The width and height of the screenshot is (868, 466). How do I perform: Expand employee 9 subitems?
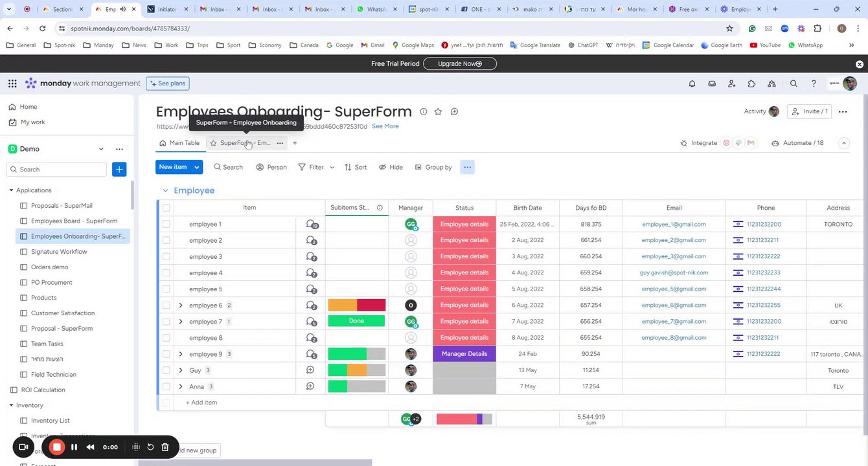(x=181, y=354)
